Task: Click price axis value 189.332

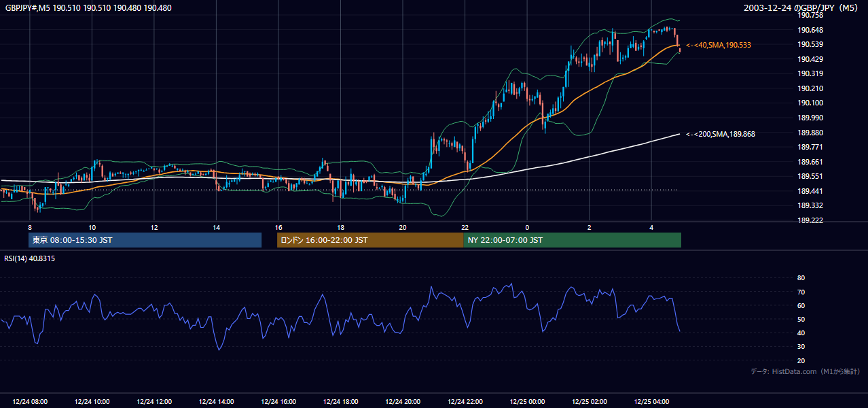Action: click(810, 205)
